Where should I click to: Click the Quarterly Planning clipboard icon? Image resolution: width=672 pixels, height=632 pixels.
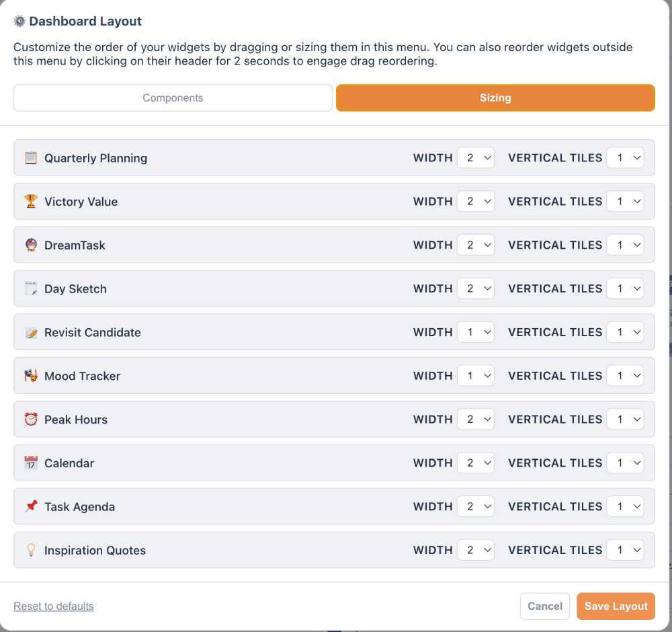31,158
